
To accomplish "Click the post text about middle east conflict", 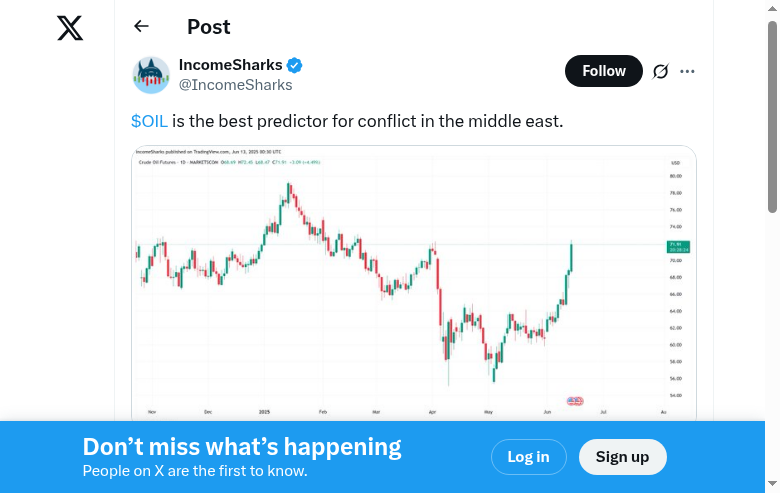I will point(367,122).
